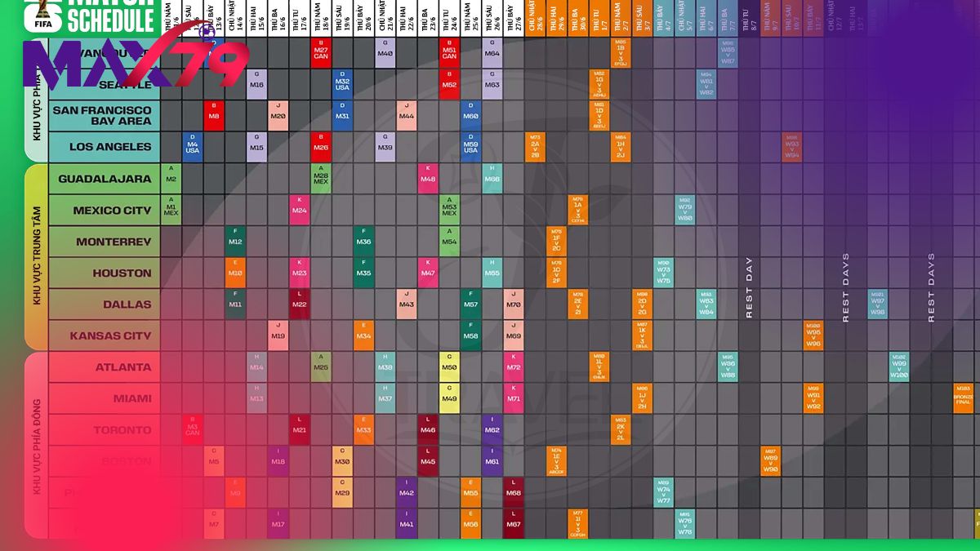Click the THỨ NĂM 18/6 date header
980x551 pixels.
point(321,16)
